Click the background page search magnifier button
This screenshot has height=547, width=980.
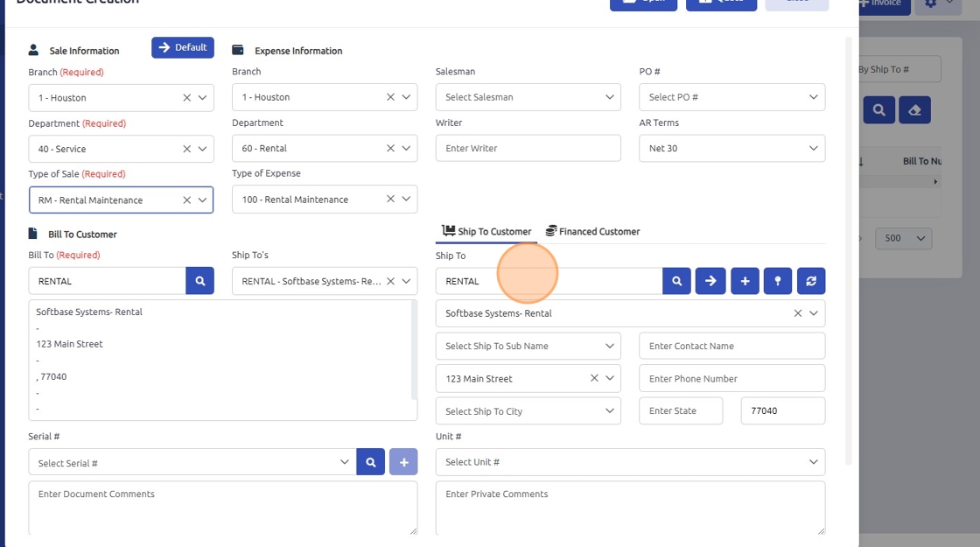(879, 110)
